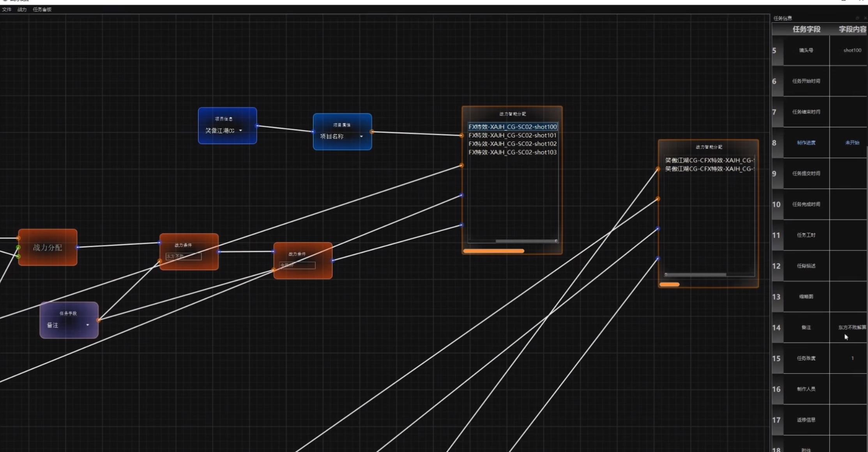This screenshot has height=452, width=868.
Task: Click the 任务工时 field cell
Action: [x=806, y=235]
